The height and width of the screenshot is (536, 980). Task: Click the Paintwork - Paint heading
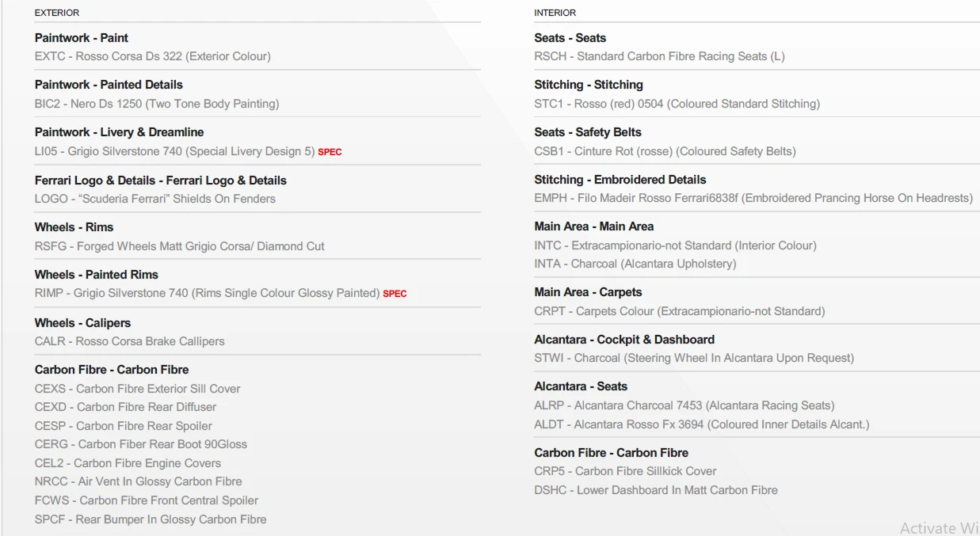[x=82, y=38]
